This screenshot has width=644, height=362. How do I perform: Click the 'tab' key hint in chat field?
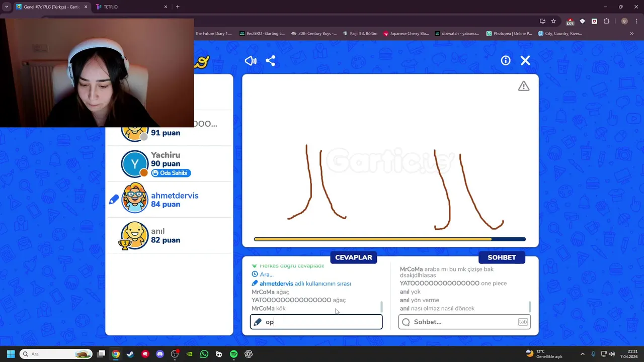(523, 322)
